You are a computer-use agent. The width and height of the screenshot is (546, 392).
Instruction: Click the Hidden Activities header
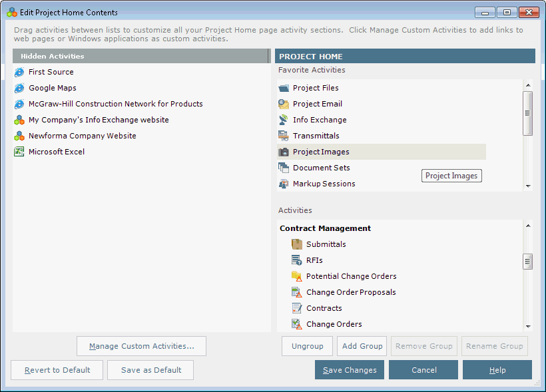(141, 56)
